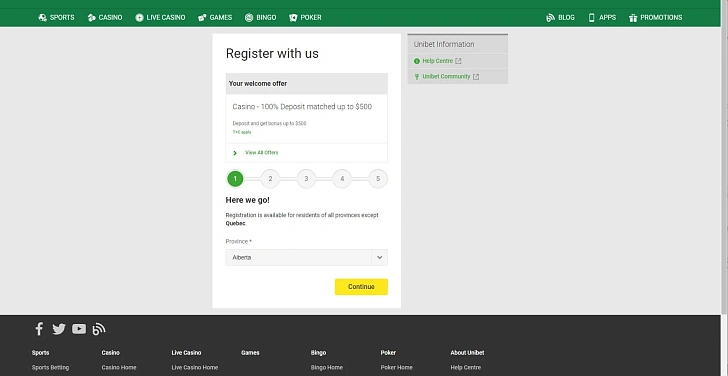The width and height of the screenshot is (728, 376).
Task: Open Promotions in the header
Action: coord(656,18)
